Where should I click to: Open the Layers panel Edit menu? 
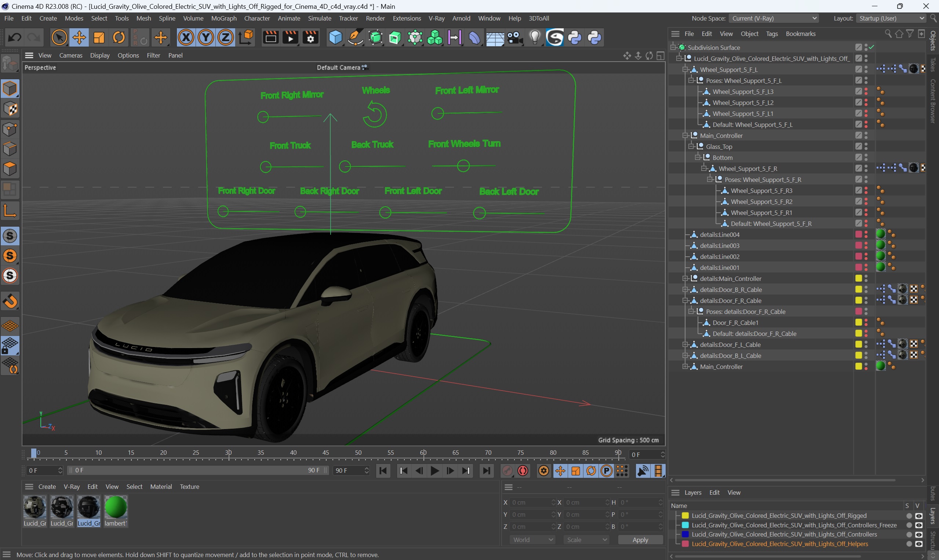(714, 493)
